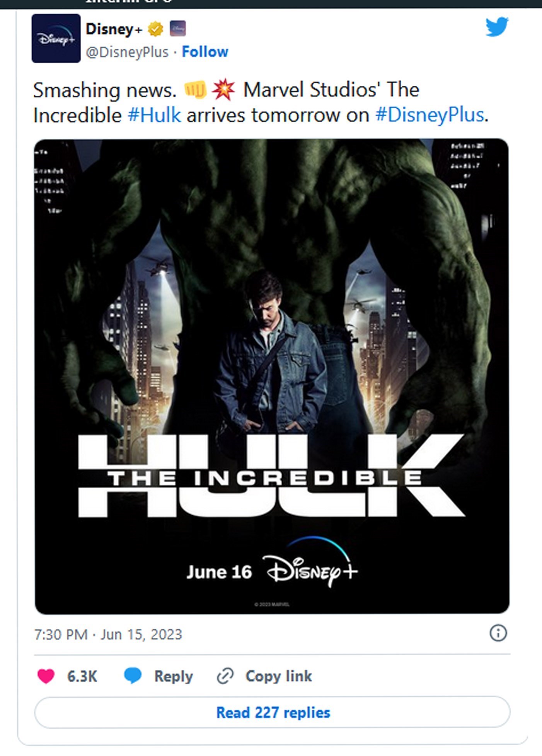Open the tweet info circle icon

(498, 633)
